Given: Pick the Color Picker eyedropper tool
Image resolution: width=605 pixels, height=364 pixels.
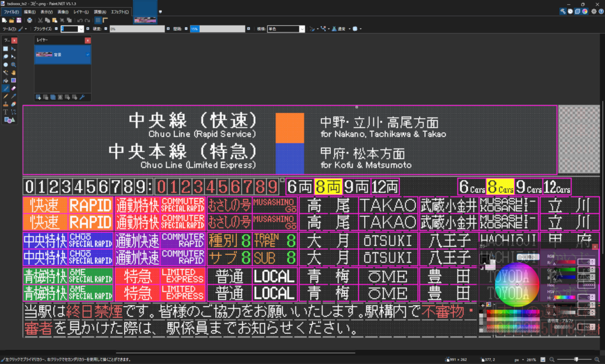Looking at the screenshot, I should pos(13,96).
